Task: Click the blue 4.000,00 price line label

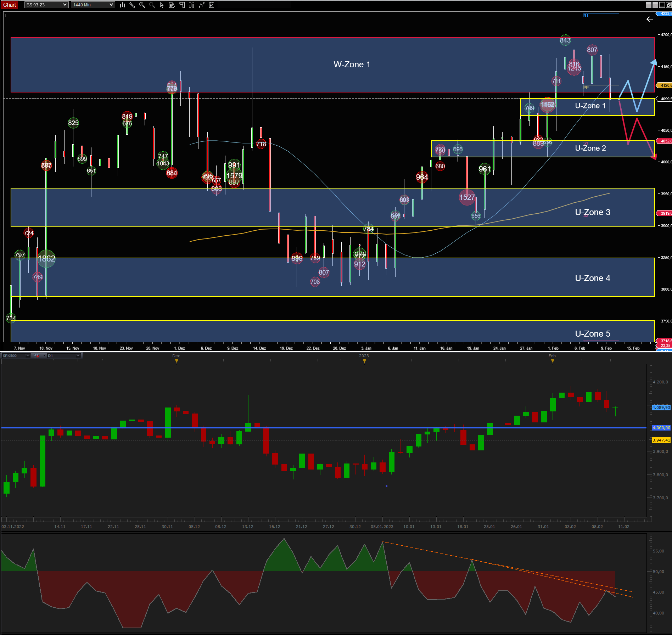Action: (x=661, y=428)
